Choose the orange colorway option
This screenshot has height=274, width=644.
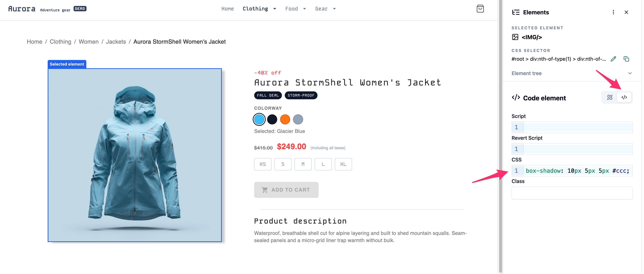(x=285, y=119)
